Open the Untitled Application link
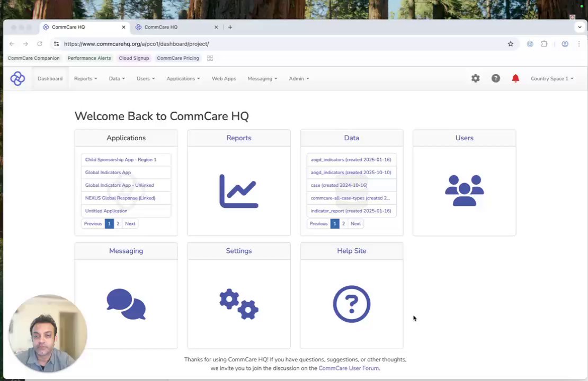588x381 pixels. [106, 211]
